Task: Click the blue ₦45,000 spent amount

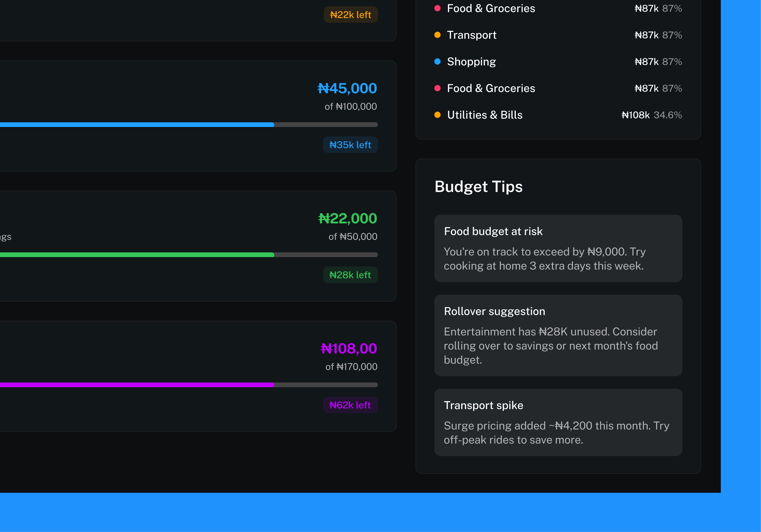Action: (347, 89)
